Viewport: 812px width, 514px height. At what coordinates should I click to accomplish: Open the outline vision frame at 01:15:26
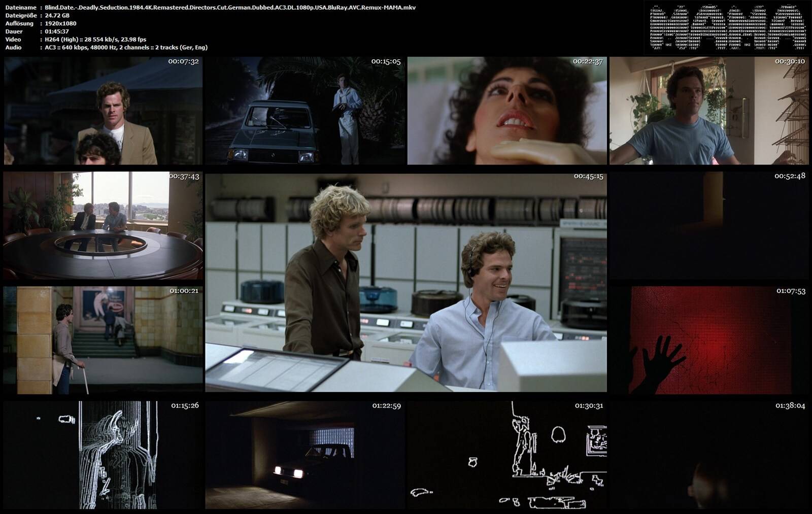[103, 455]
